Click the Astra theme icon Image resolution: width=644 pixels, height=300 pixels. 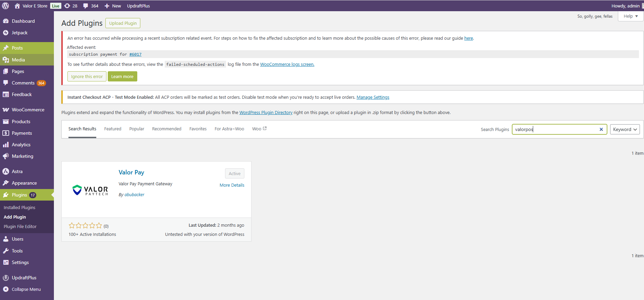coord(6,171)
